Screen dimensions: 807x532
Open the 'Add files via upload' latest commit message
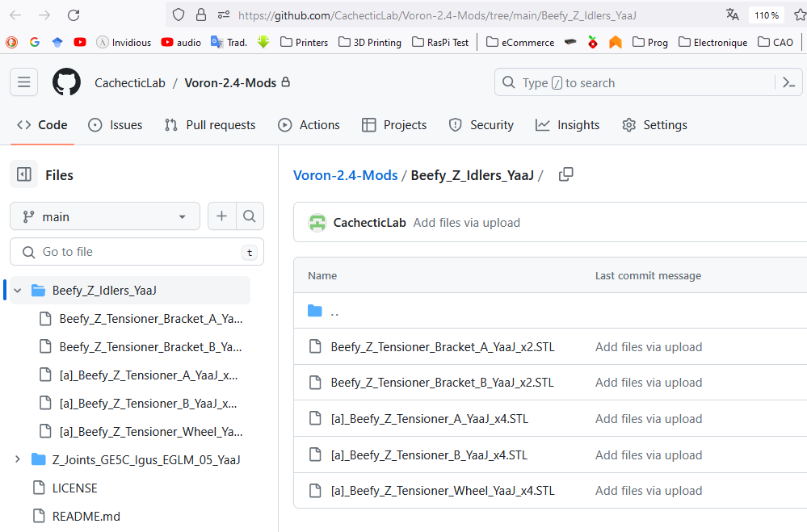click(x=467, y=223)
